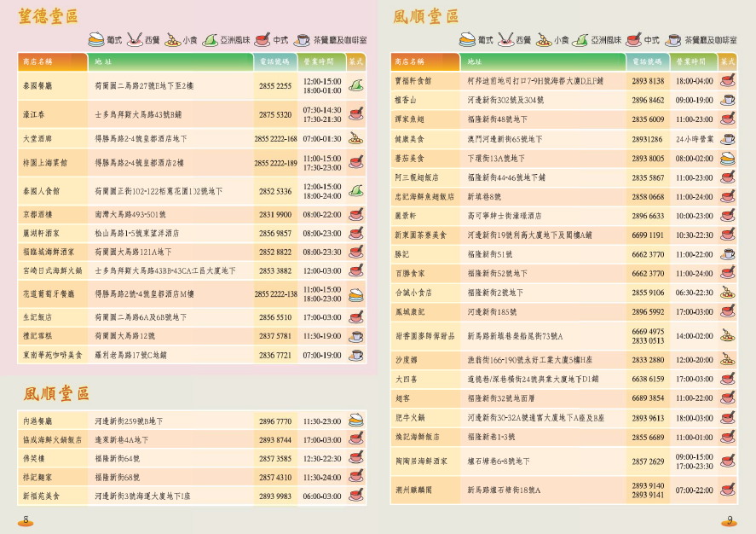756x534 pixels.
Task: Click the cuisine icon for 潮州麒麟閣
Action: (x=727, y=490)
